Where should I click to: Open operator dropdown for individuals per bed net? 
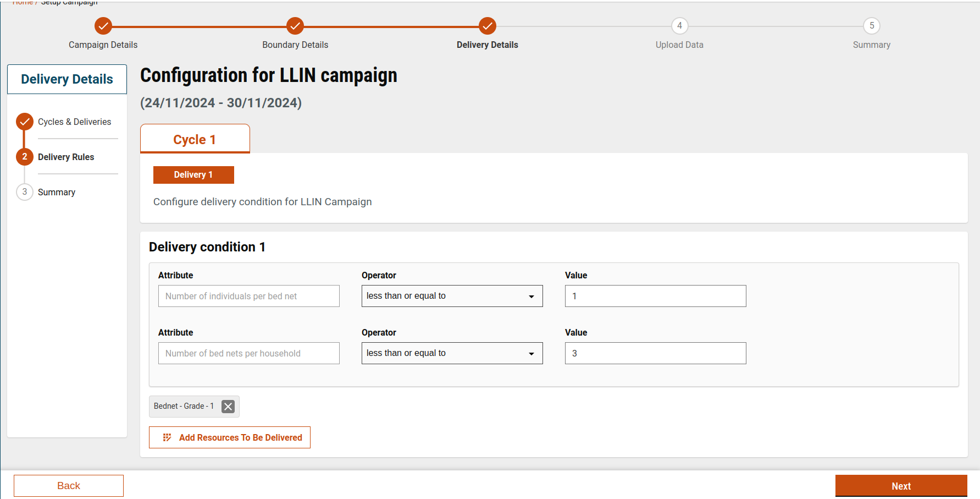[452, 296]
